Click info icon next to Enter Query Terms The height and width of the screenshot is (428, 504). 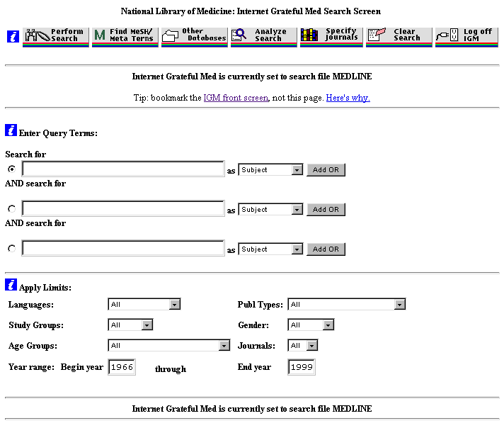click(11, 130)
